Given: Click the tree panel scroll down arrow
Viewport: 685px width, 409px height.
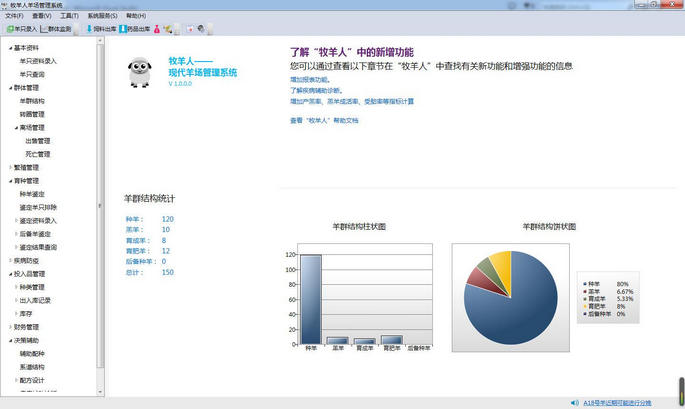Looking at the screenshot, I should [x=100, y=392].
